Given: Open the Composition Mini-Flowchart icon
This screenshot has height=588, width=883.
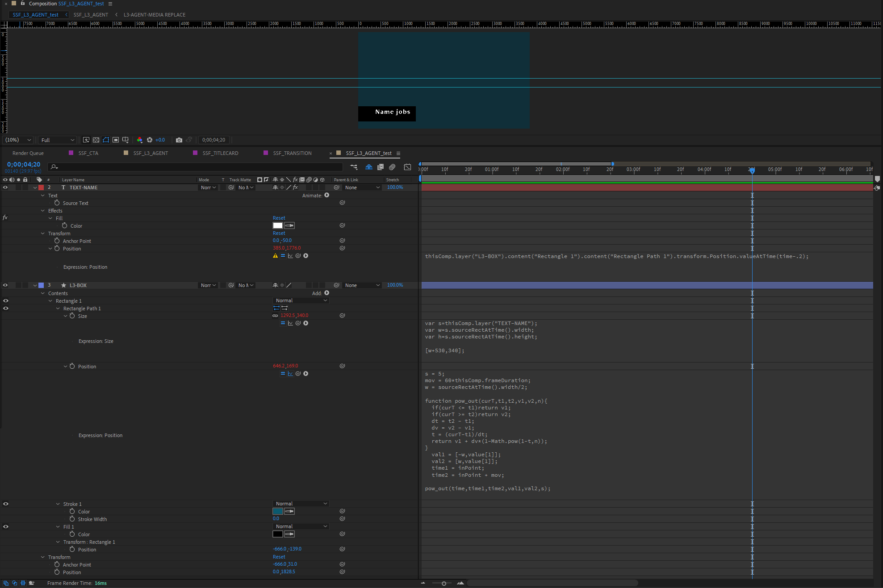Looking at the screenshot, I should point(354,167).
